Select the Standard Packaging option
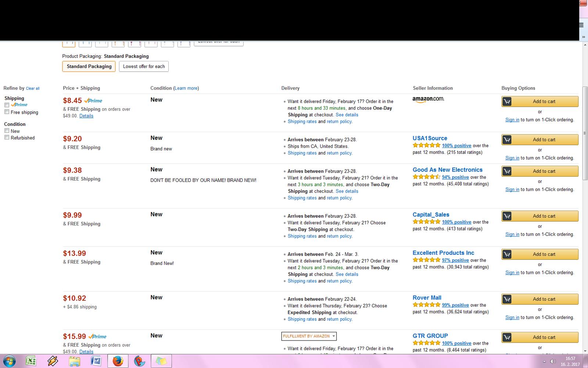Image resolution: width=588 pixels, height=368 pixels. (x=89, y=67)
